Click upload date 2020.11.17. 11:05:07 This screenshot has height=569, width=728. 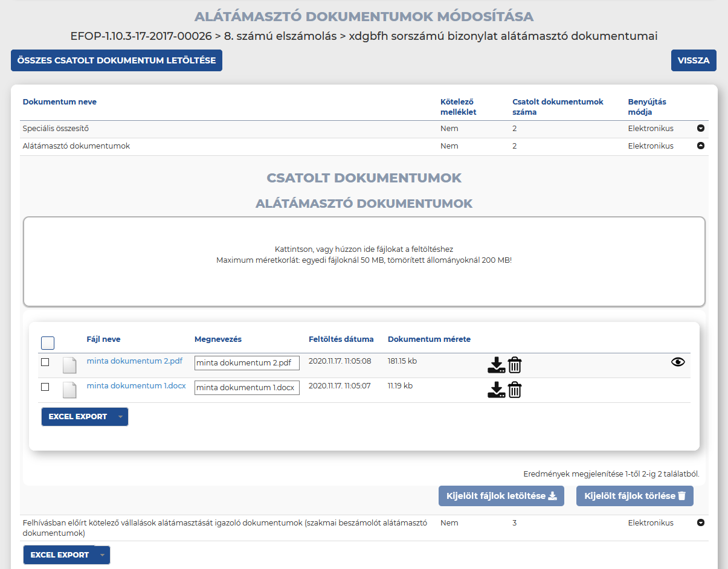(340, 385)
